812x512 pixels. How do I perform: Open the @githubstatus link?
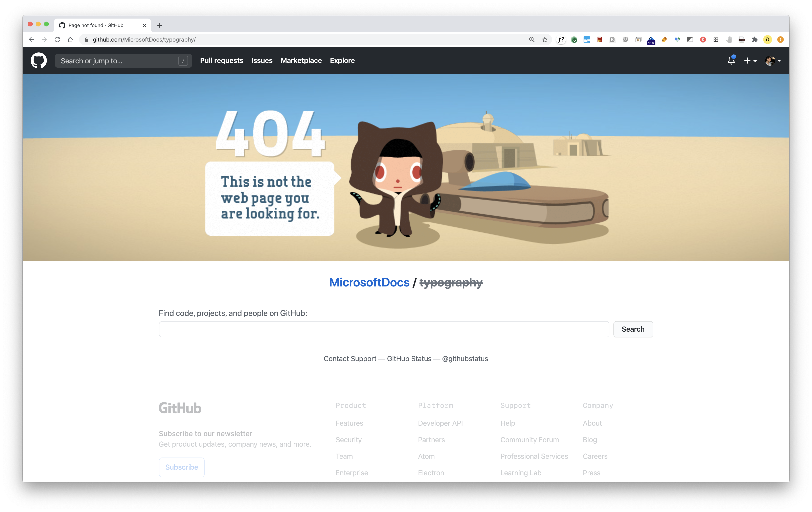(465, 359)
